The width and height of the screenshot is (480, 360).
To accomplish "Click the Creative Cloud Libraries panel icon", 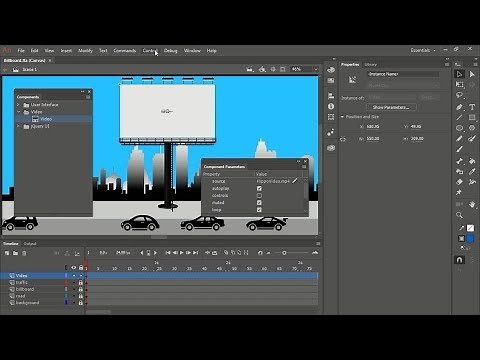I will 331,148.
